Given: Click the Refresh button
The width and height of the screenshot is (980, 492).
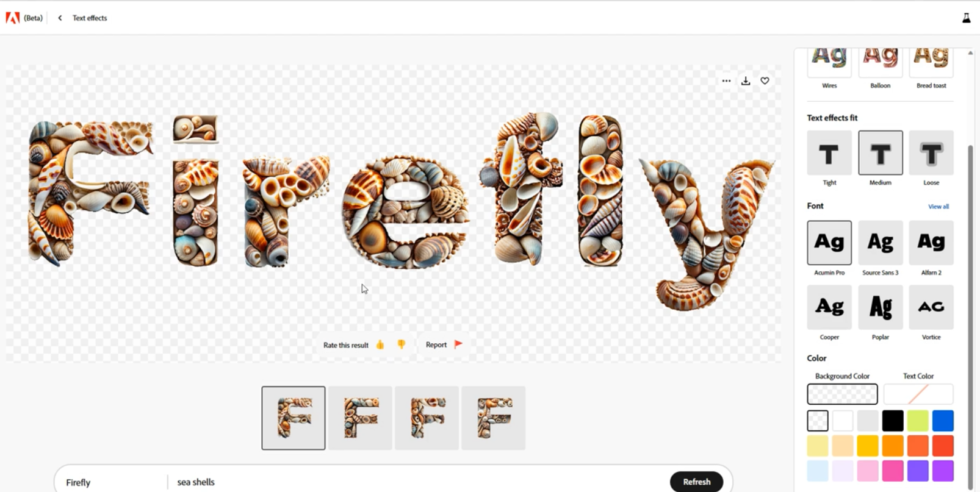Looking at the screenshot, I should (696, 482).
